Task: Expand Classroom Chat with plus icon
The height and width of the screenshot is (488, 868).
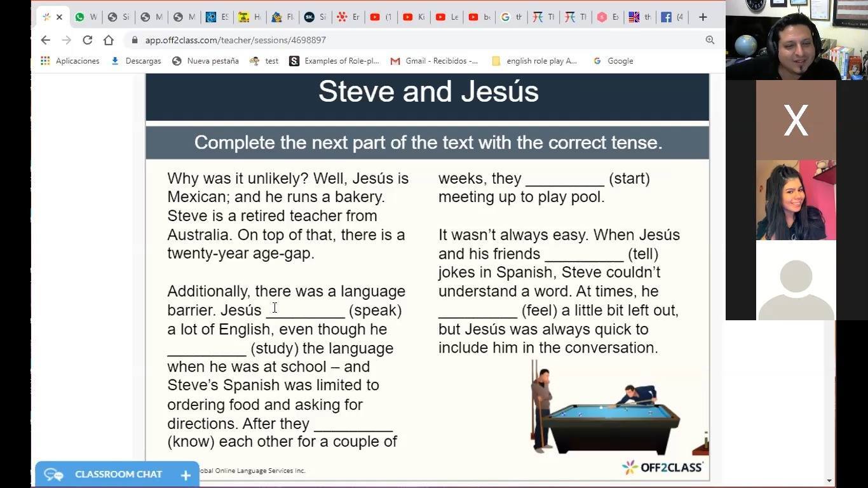Action: tap(186, 475)
